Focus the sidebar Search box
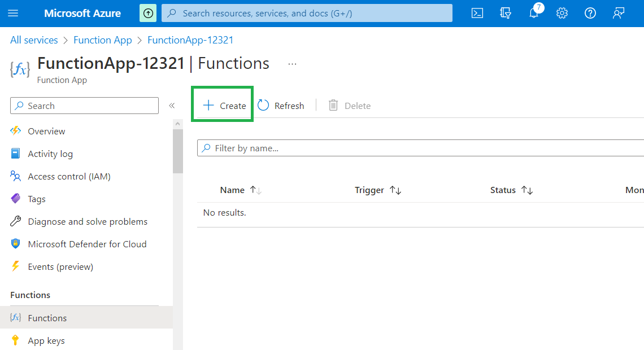The image size is (644, 350). (x=84, y=106)
